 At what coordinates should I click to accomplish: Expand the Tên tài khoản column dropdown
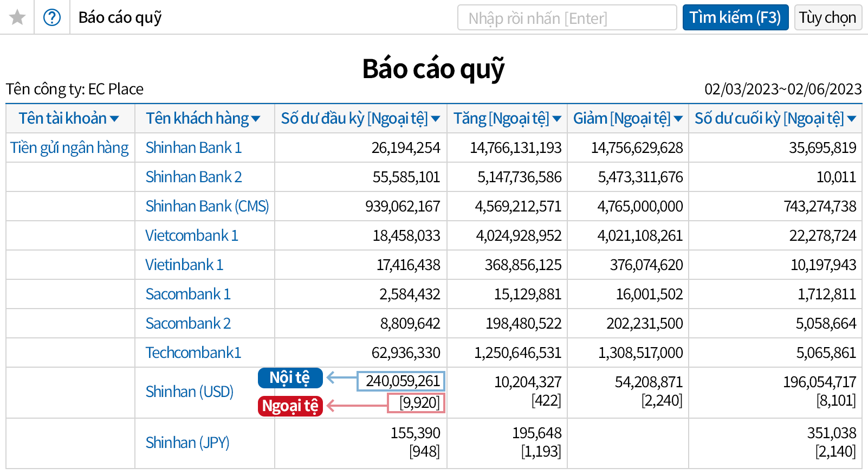tap(114, 119)
